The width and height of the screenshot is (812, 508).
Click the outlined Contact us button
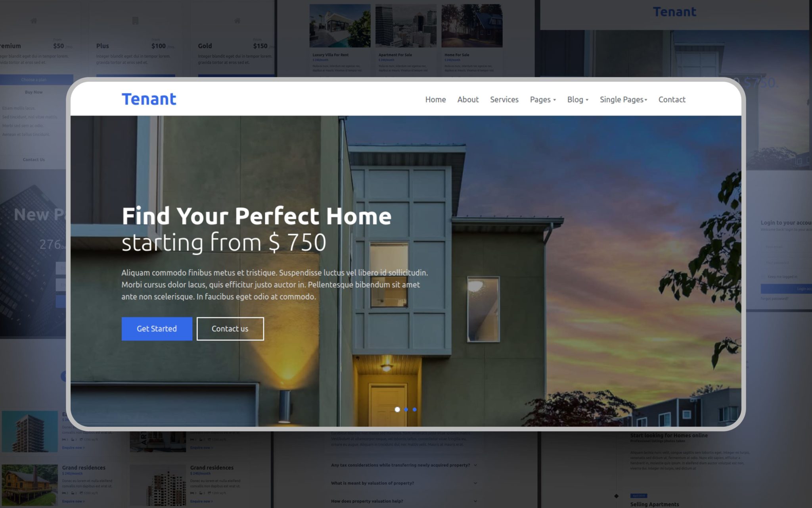230,329
